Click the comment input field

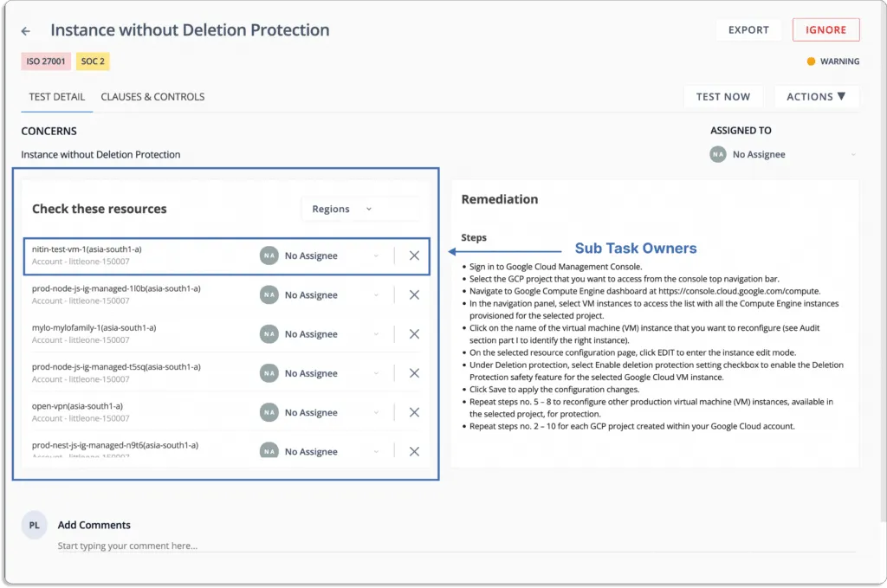(x=456, y=546)
